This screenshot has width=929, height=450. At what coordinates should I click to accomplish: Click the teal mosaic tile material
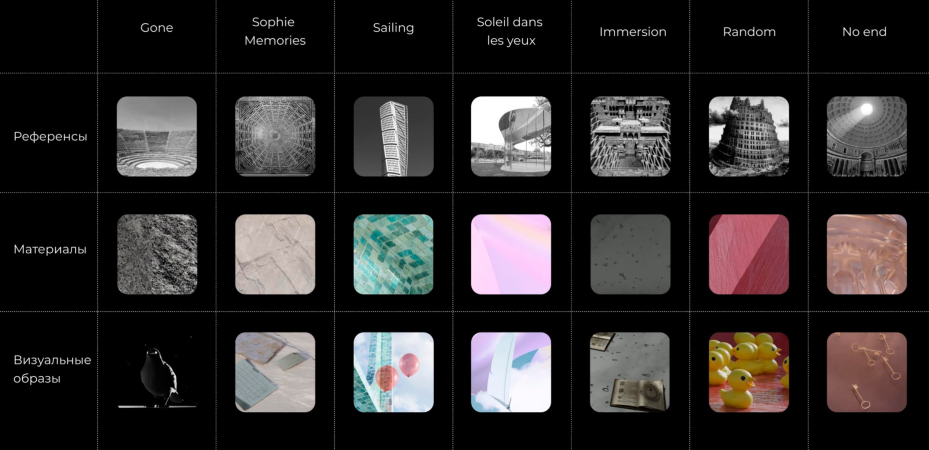point(393,255)
